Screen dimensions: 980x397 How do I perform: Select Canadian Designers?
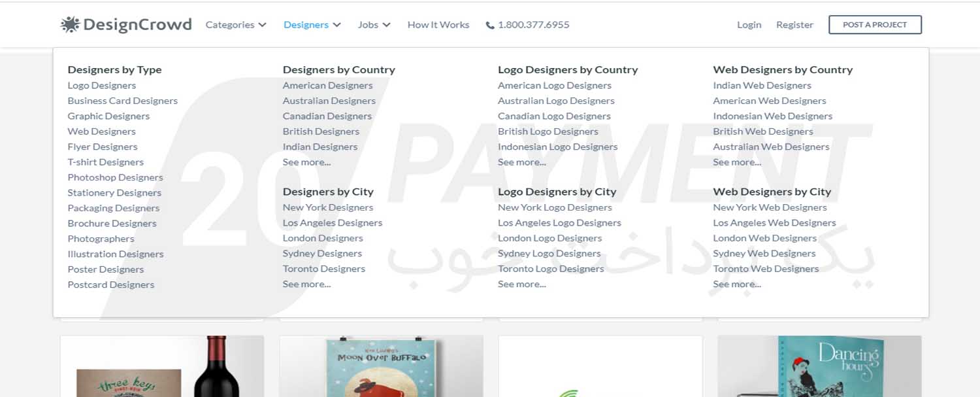coord(327,116)
